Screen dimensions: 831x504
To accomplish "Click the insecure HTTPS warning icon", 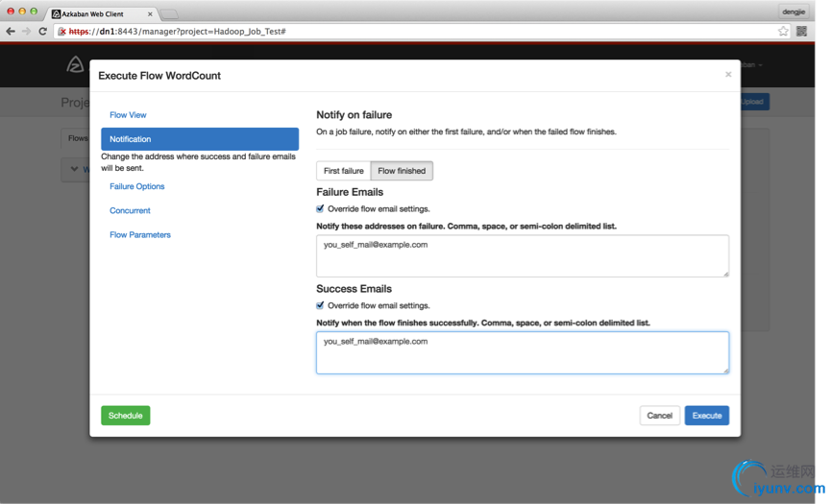I will tap(62, 32).
